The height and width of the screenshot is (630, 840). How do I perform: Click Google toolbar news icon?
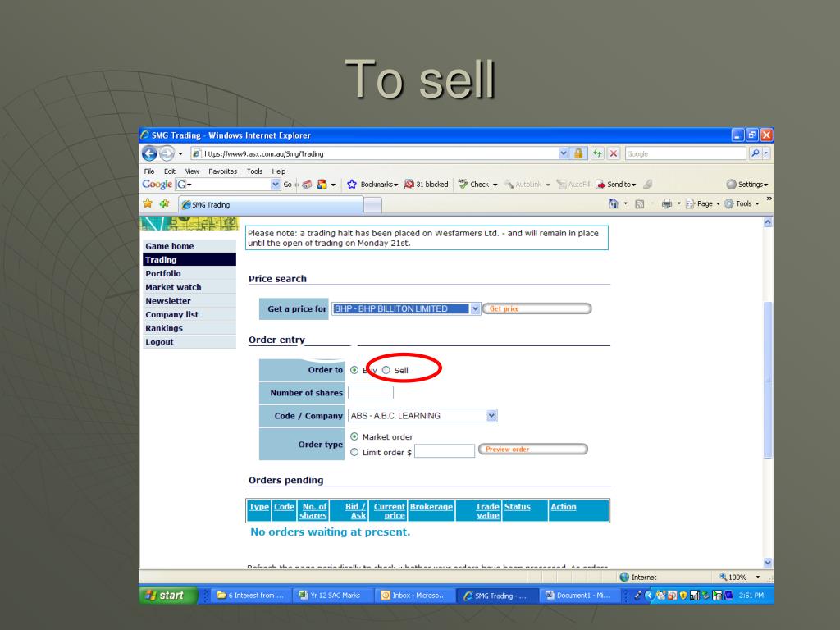coord(307,185)
